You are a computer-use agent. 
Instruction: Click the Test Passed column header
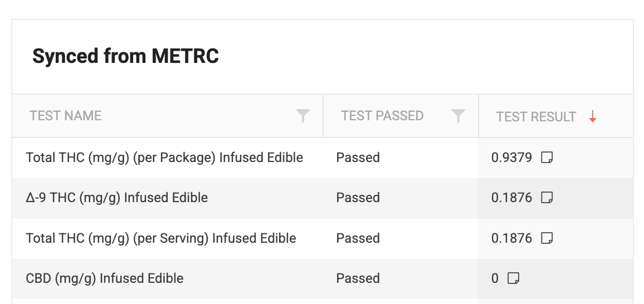tap(382, 116)
